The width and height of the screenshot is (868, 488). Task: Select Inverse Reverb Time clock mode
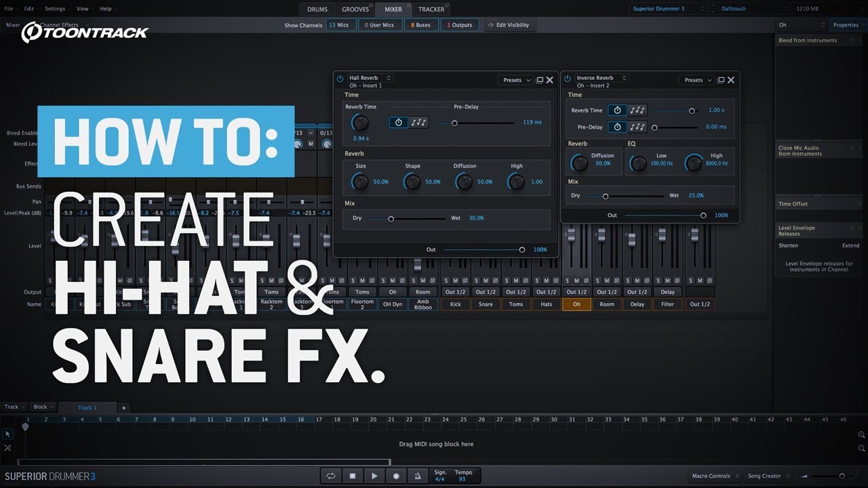(x=617, y=110)
